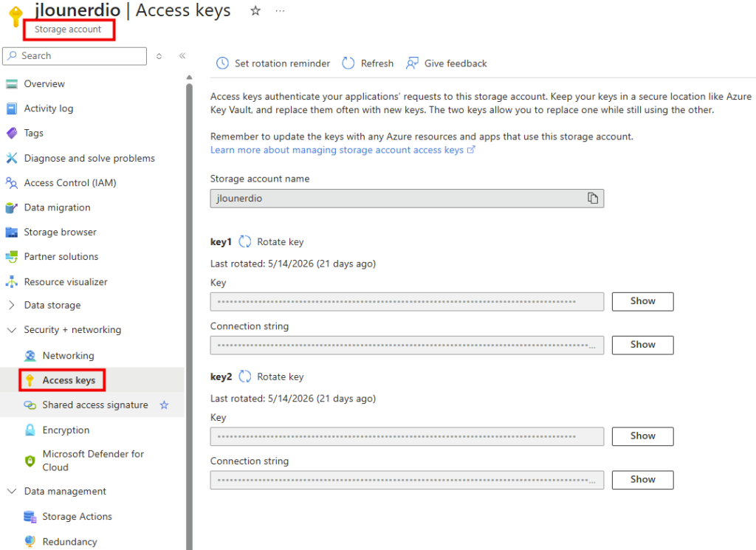Click the sidebar vertical scrollbar
Image resolution: width=756 pixels, height=550 pixels.
(189, 316)
